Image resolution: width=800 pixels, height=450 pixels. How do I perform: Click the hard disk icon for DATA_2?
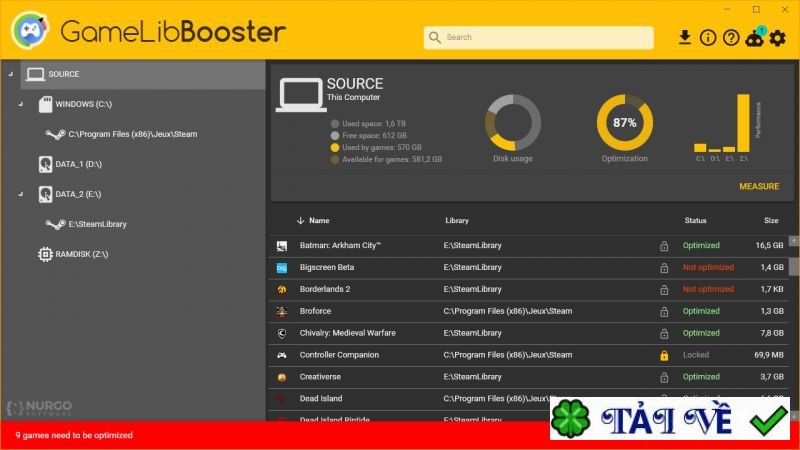point(45,194)
